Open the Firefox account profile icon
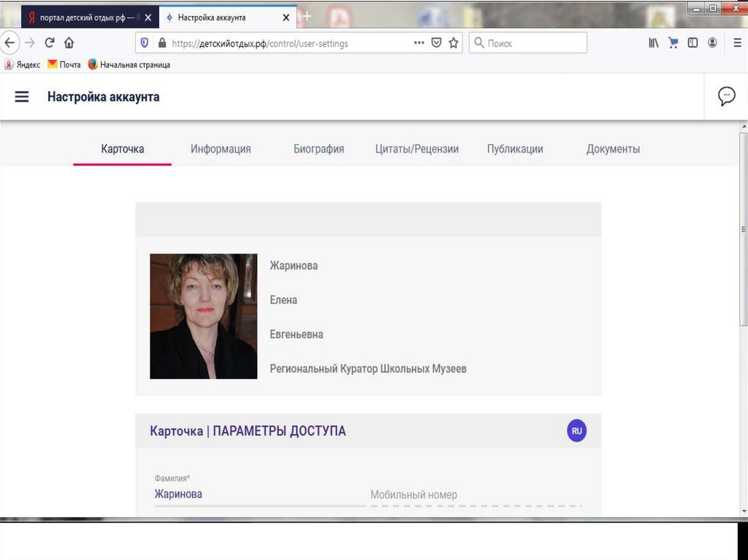748x560 pixels. coord(712,43)
